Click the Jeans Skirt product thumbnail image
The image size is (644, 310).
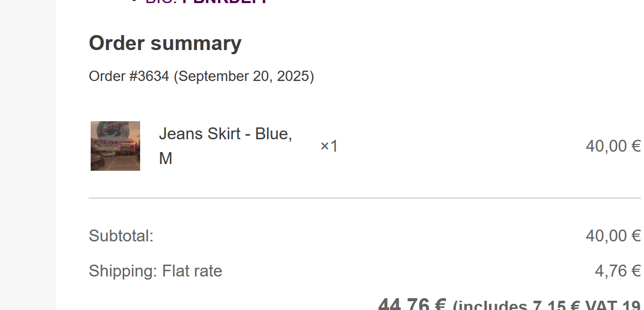115,146
